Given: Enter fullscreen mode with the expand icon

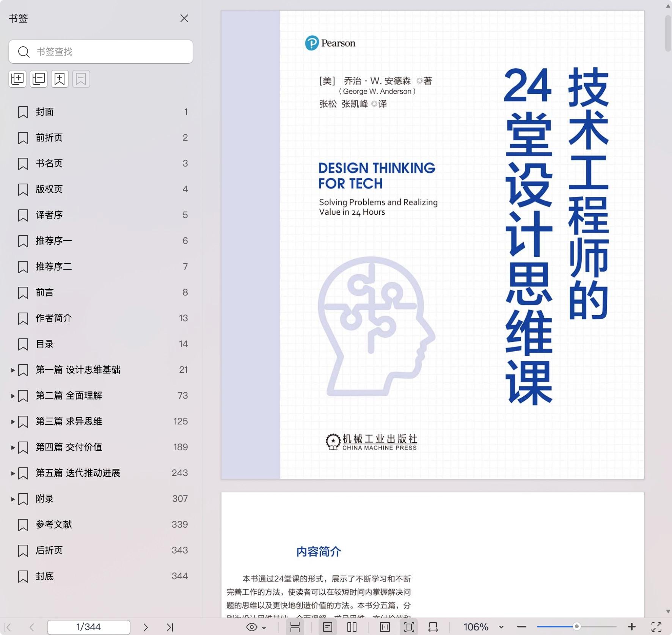Looking at the screenshot, I should coord(656,627).
